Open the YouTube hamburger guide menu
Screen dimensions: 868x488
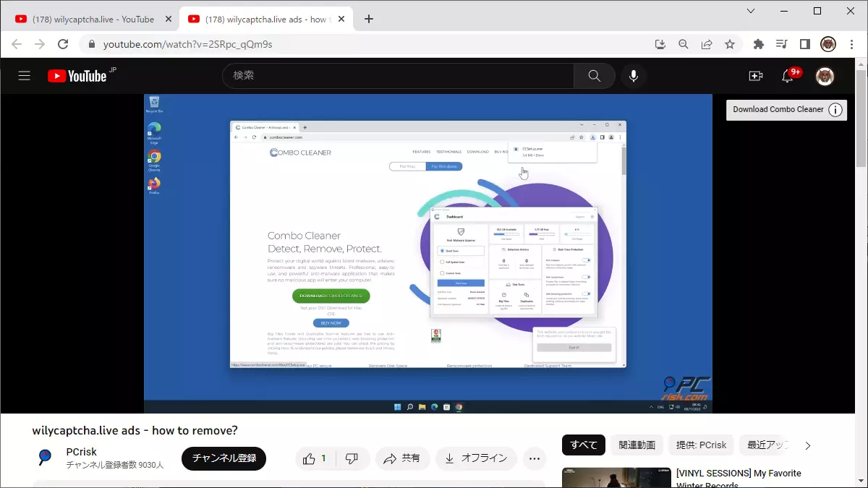(25, 76)
